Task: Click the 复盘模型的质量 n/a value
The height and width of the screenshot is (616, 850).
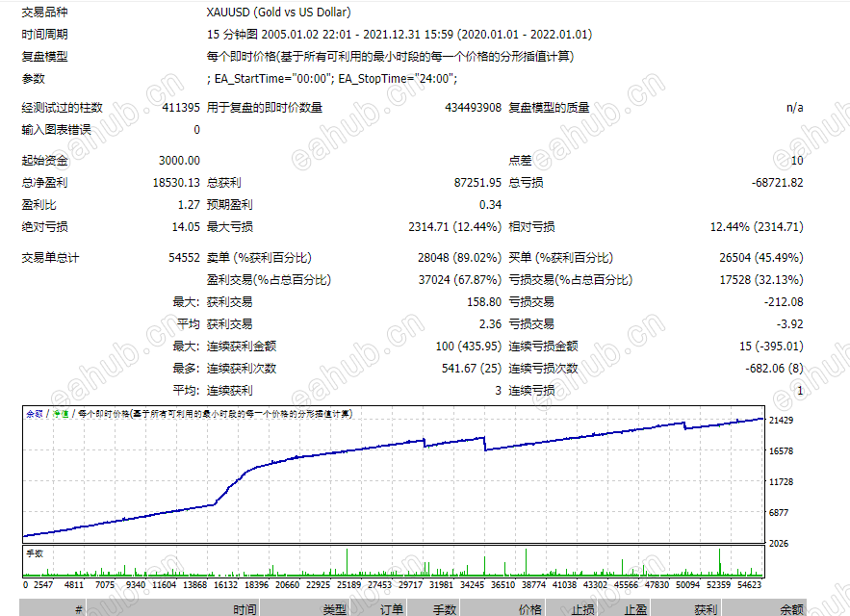Action: 795,108
